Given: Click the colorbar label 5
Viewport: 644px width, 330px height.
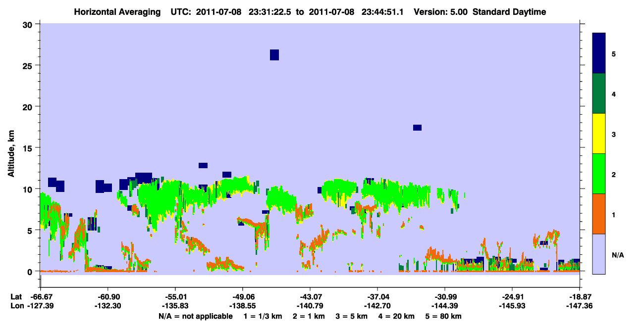Looking at the screenshot, I should click(x=613, y=53).
